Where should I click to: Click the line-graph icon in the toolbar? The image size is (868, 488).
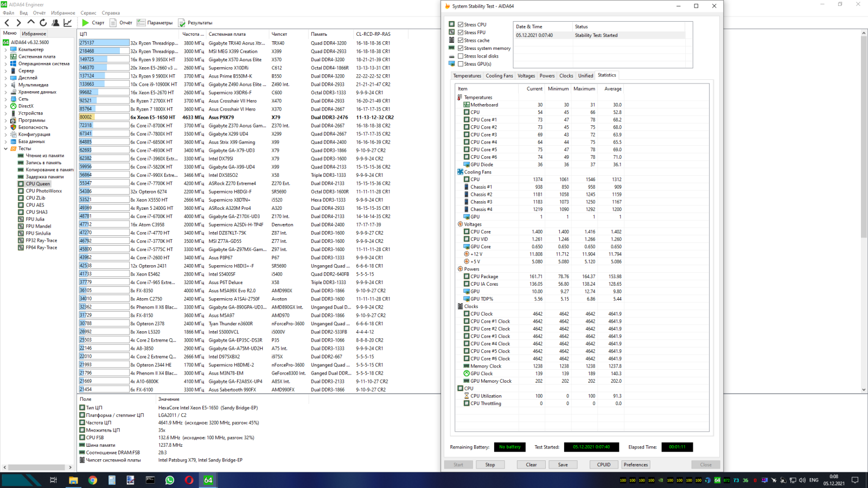[68, 23]
